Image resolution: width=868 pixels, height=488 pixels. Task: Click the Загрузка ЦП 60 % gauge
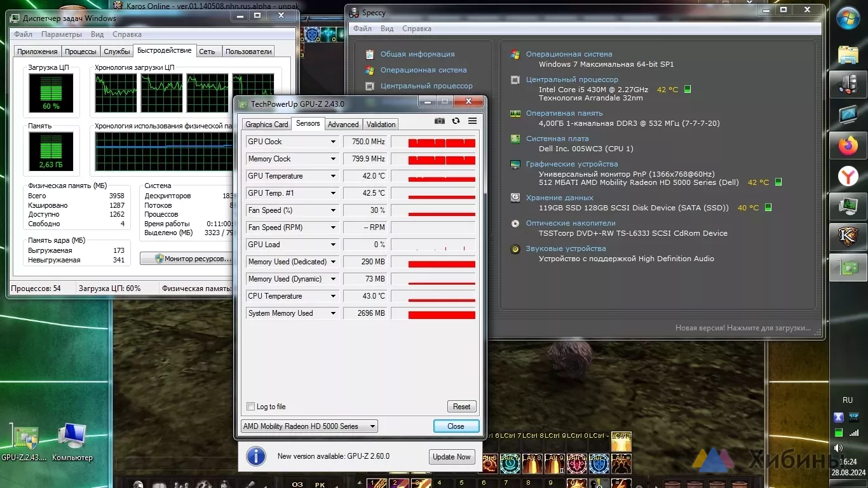coord(51,93)
